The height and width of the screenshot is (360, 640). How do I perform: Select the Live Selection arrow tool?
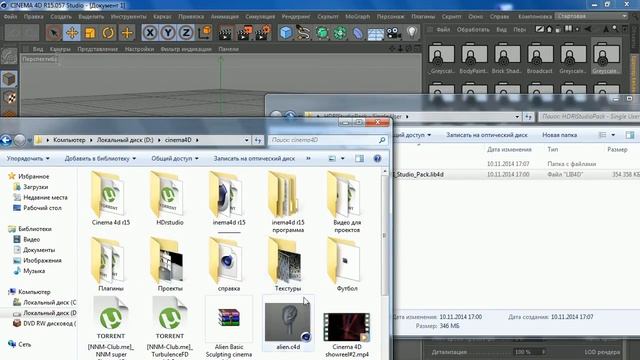(53, 33)
